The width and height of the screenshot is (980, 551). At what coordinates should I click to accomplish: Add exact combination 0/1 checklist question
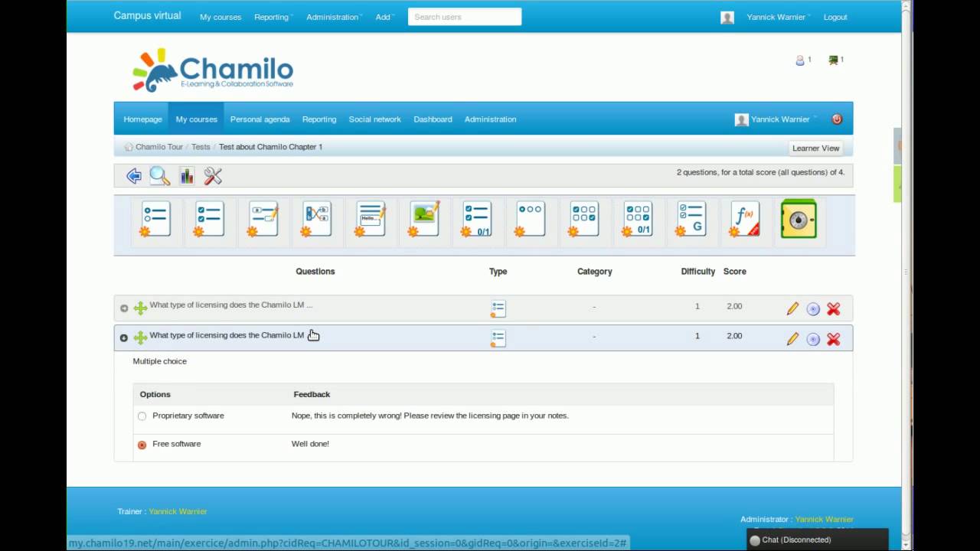(477, 219)
